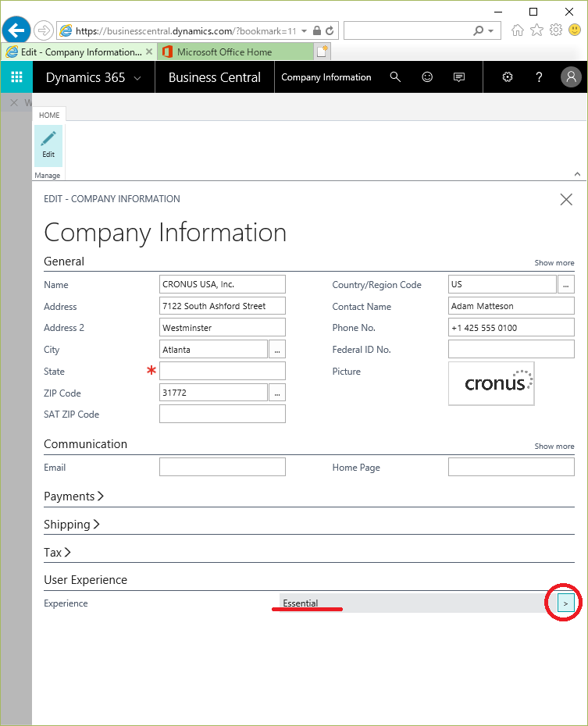Expand the Tax section
The image size is (588, 726).
pyautogui.click(x=58, y=552)
